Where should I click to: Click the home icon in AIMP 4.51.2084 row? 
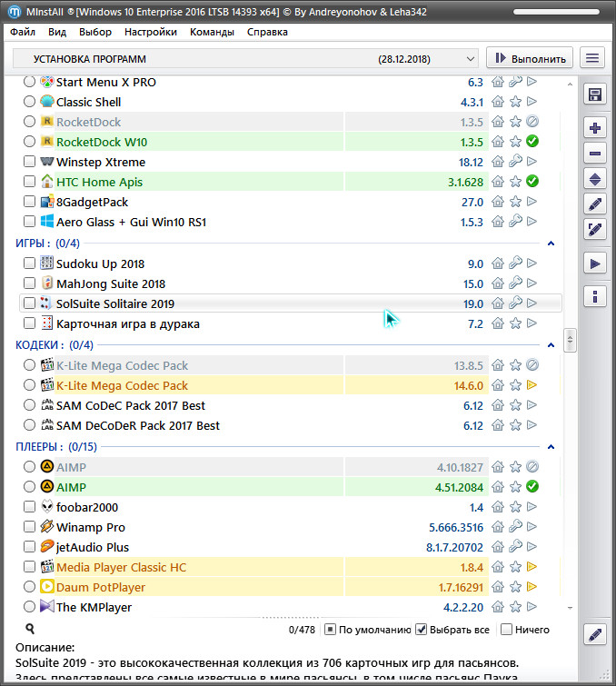pyautogui.click(x=498, y=487)
